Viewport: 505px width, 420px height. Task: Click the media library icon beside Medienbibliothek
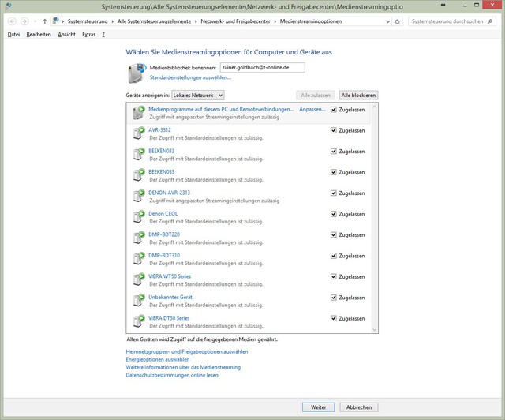click(136, 73)
